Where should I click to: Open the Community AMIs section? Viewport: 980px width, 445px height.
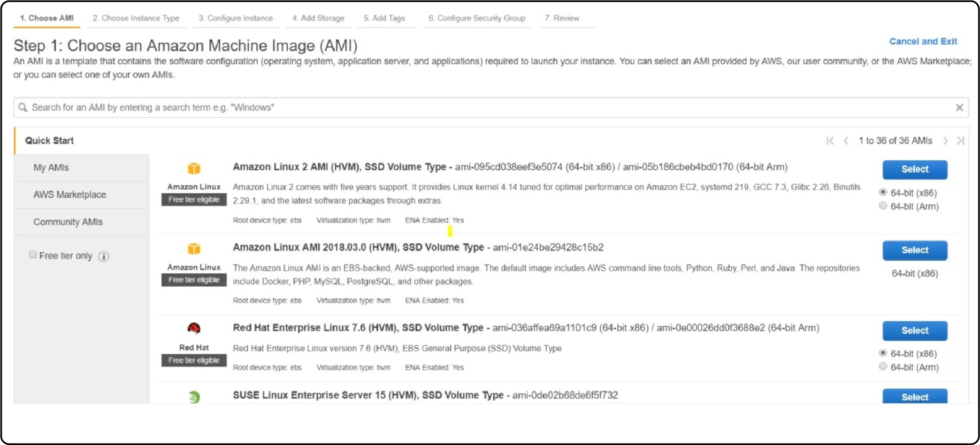68,222
